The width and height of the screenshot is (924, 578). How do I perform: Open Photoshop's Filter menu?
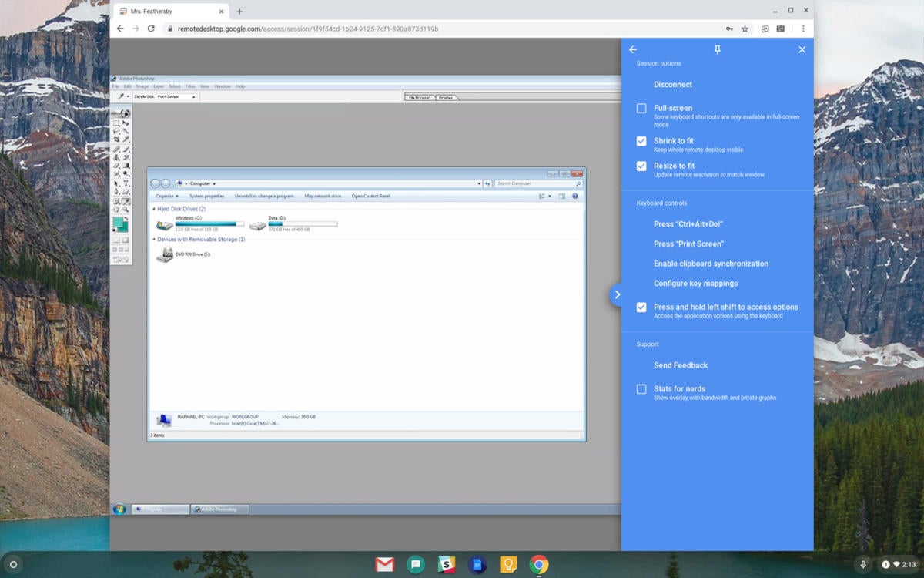coord(190,86)
